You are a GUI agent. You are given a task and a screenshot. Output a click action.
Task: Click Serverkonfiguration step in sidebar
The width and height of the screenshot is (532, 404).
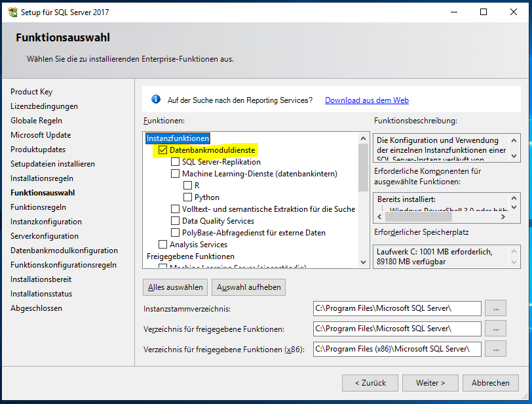click(x=45, y=236)
